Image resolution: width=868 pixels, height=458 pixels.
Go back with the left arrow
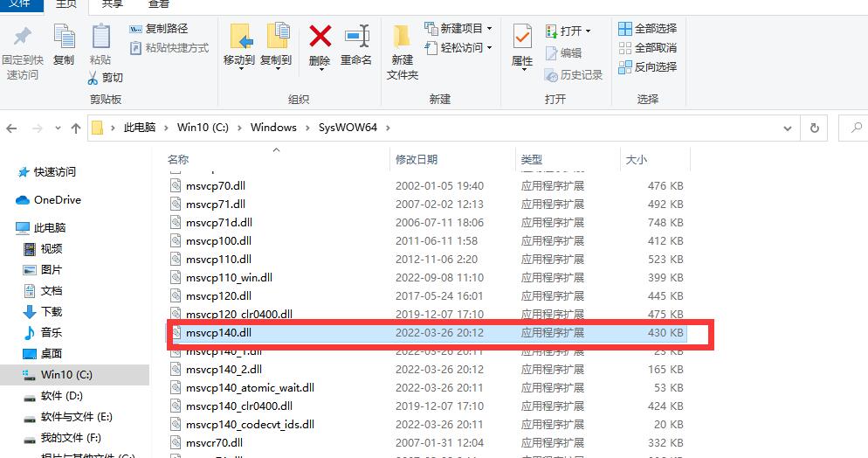coord(11,128)
